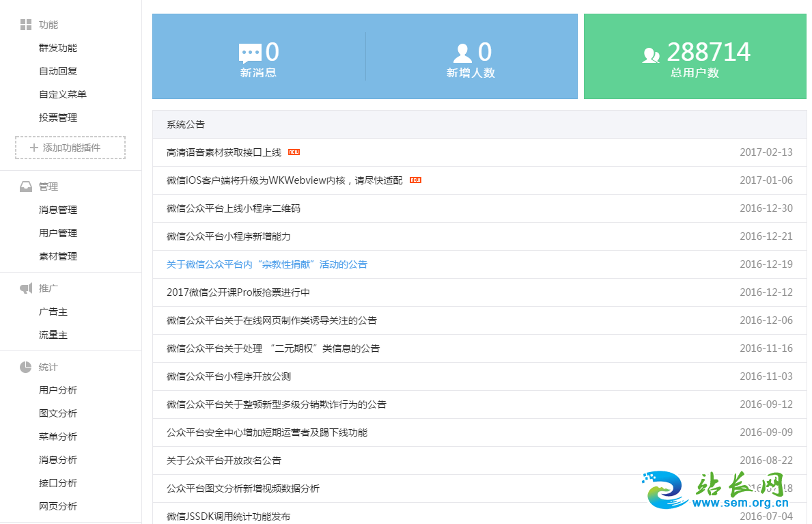Go to 自定义菜单 in sidebar

click(x=63, y=94)
